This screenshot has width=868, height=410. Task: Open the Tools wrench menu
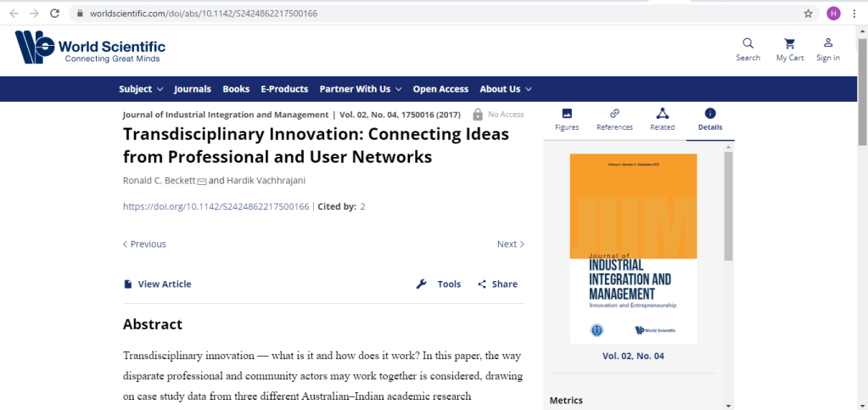(x=439, y=284)
